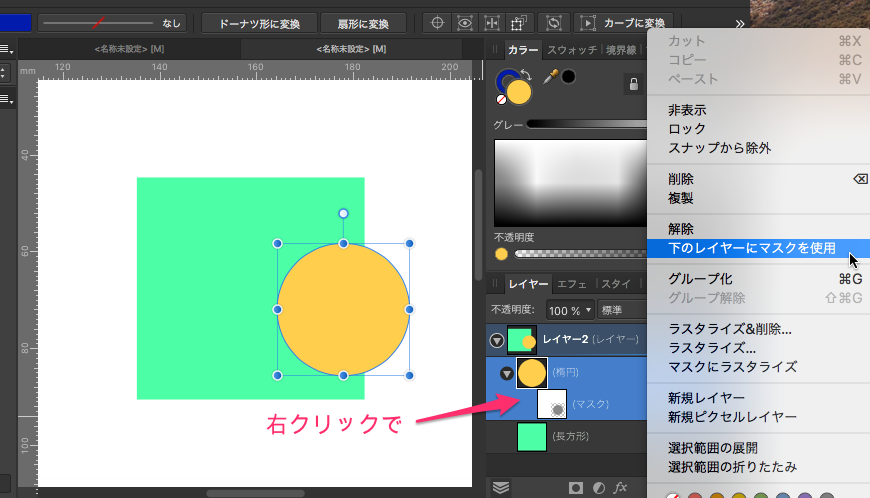Viewport: 870px width, 498px height.
Task: Click the mask layer icon at panel bottom
Action: coord(576,488)
